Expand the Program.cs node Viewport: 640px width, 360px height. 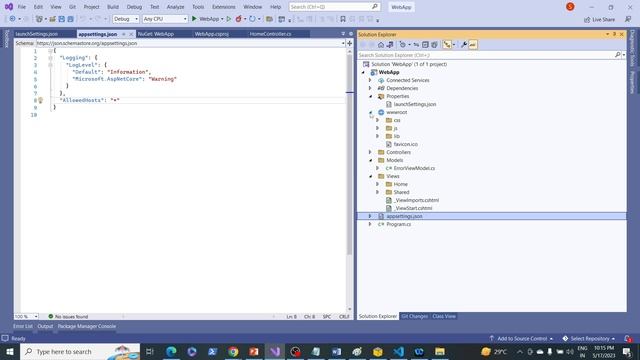pyautogui.click(x=370, y=224)
